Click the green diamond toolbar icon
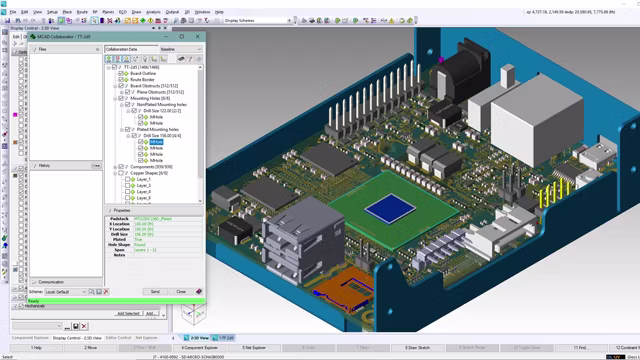 143,20
